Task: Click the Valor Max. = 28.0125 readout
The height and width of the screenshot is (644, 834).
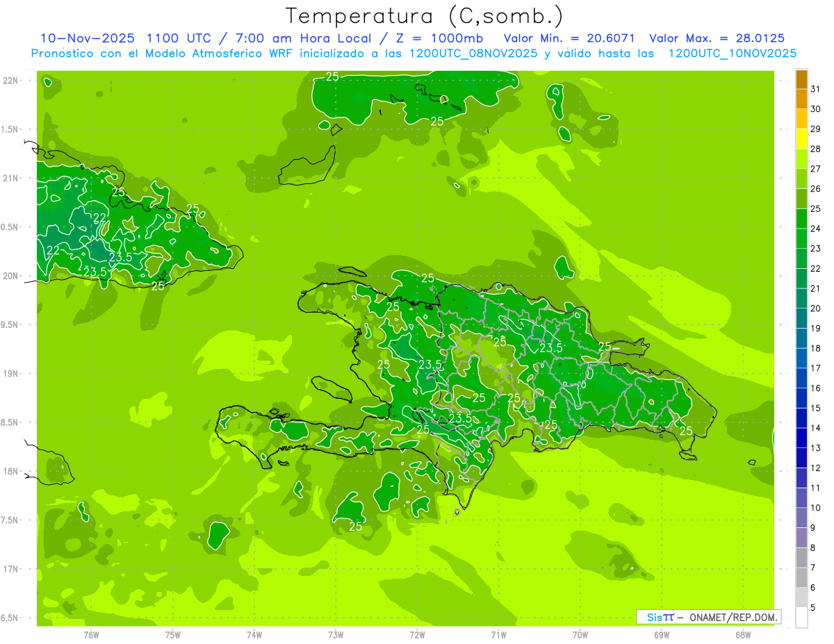Action: [x=717, y=38]
